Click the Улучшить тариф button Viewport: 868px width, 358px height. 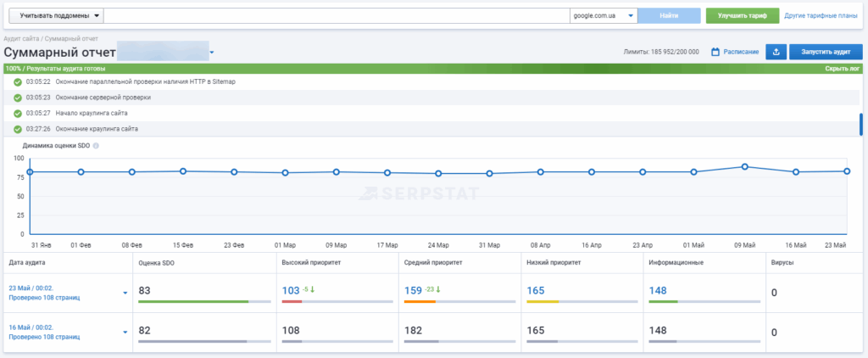click(741, 15)
